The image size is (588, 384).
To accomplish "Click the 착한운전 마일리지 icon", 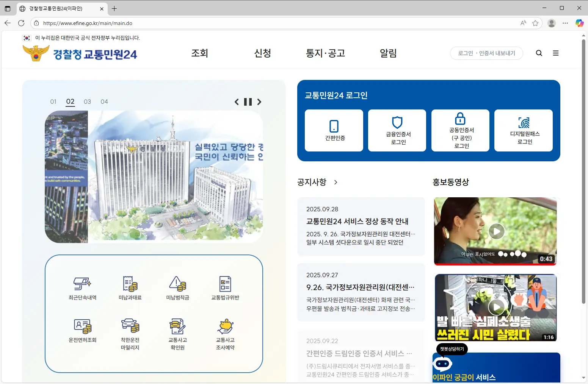I will [130, 326].
